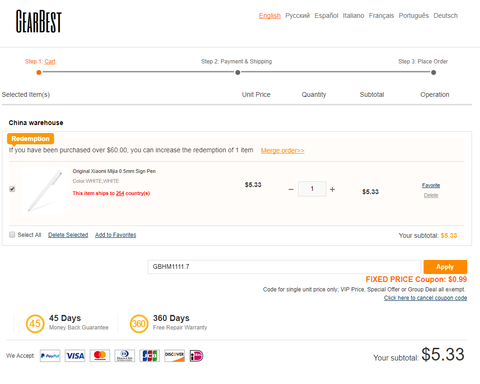Click Delete Selected link

pyautogui.click(x=68, y=235)
